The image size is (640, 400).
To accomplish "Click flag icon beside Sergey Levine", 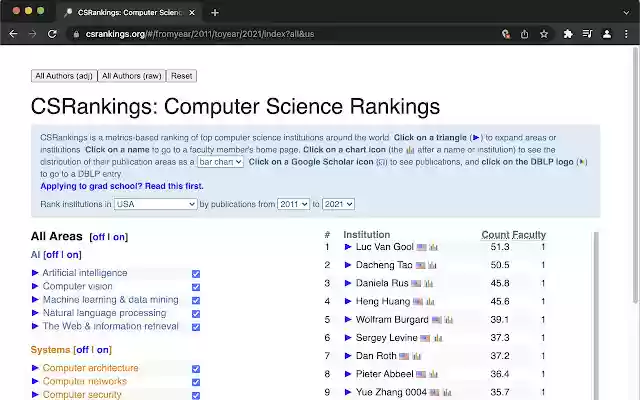I will [x=425, y=338].
